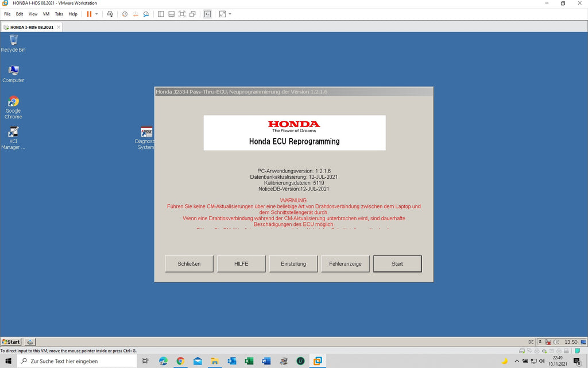Image resolution: width=588 pixels, height=368 pixels.
Task: Click the HILFE button
Action: point(241,263)
